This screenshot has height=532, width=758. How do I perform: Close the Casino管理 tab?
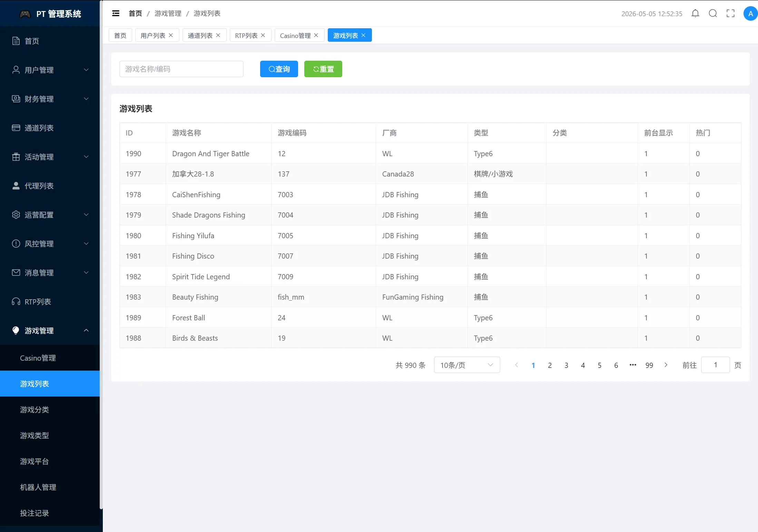point(316,35)
